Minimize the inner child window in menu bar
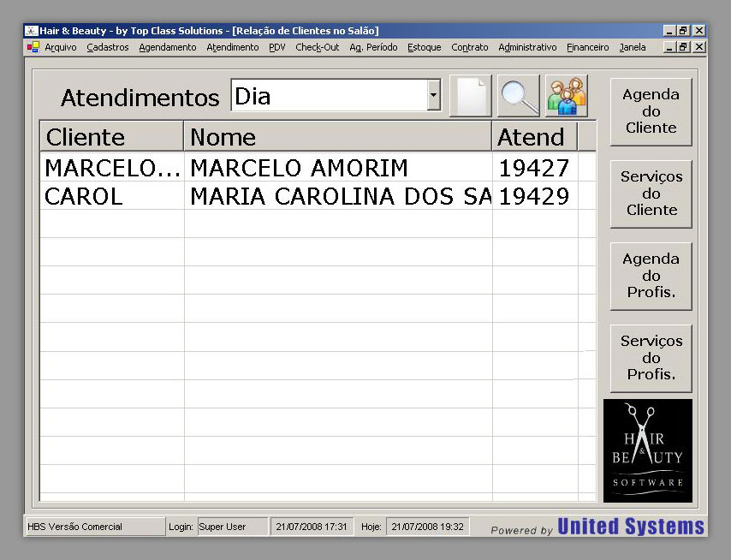 [669, 47]
